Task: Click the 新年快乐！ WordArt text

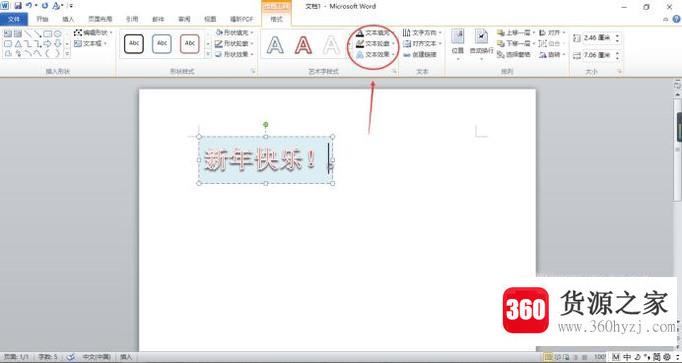Action: coord(260,159)
